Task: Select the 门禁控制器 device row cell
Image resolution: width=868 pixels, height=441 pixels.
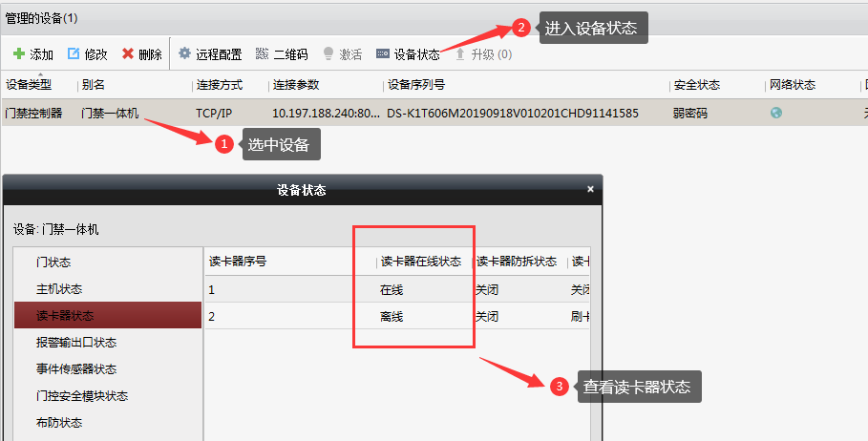Action: click(x=33, y=114)
